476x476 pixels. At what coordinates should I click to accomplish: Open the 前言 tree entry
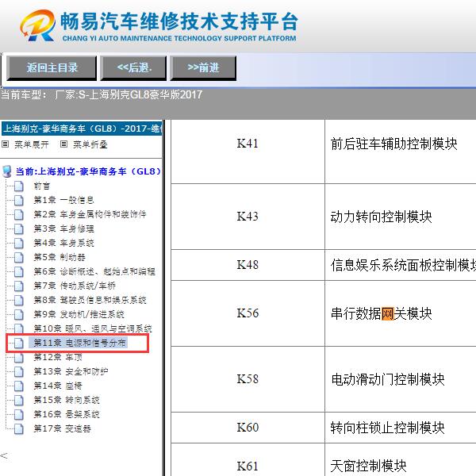click(41, 186)
